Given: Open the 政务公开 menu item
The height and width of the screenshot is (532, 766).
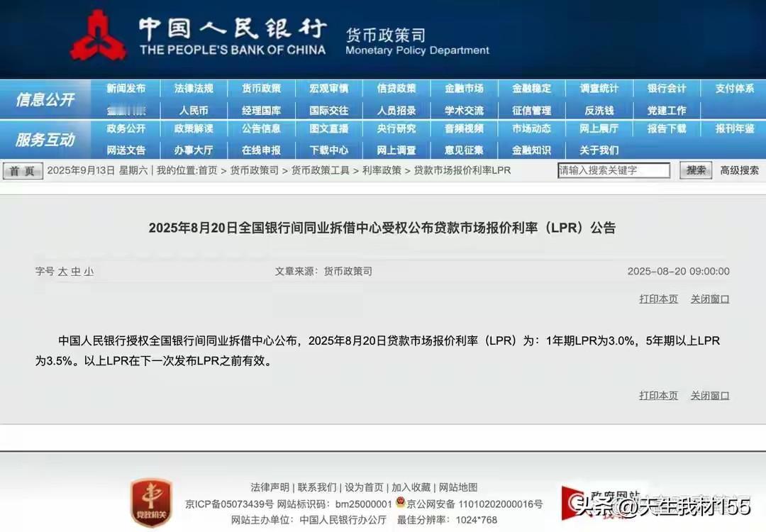Looking at the screenshot, I should [126, 128].
